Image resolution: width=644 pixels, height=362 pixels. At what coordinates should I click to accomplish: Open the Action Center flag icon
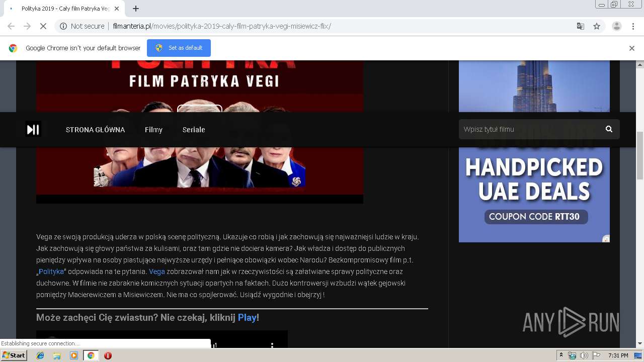[596, 355]
